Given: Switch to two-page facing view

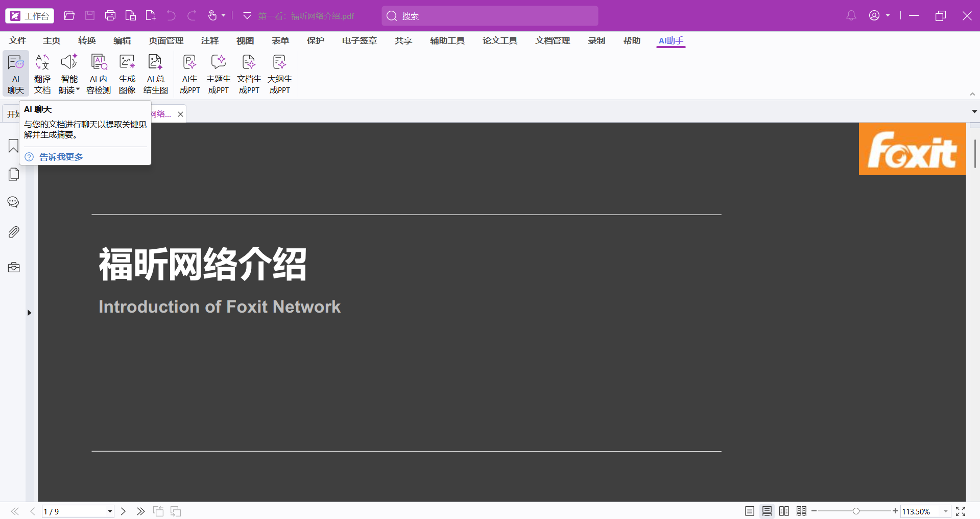Looking at the screenshot, I should tap(784, 511).
